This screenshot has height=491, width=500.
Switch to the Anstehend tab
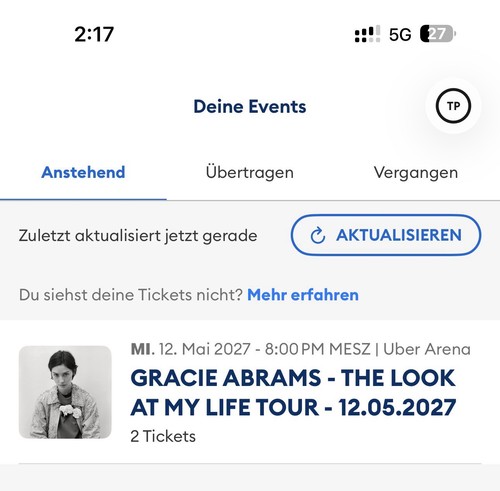(83, 172)
